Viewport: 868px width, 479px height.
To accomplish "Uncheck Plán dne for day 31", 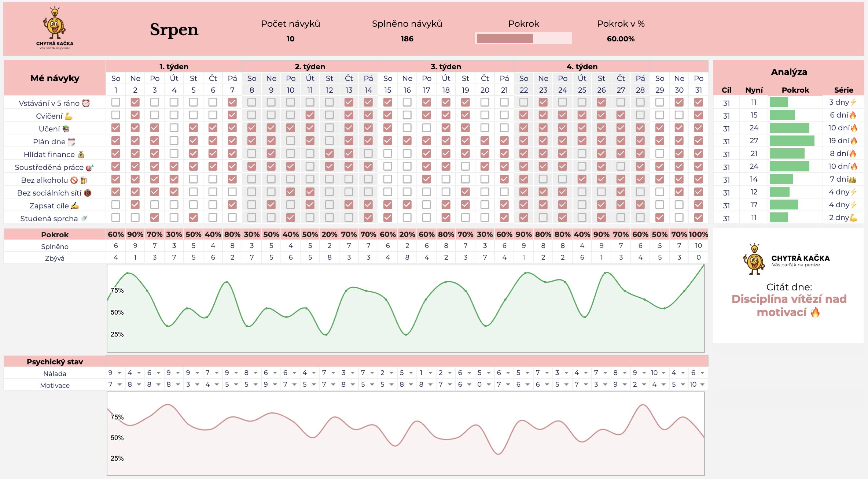I will 699,141.
